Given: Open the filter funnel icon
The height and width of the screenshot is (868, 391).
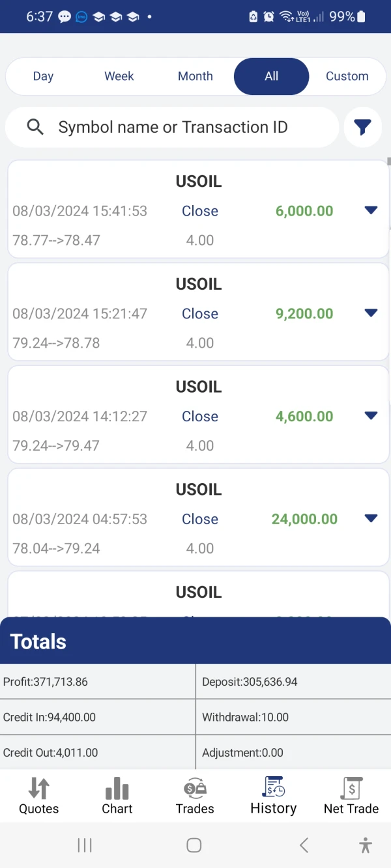Looking at the screenshot, I should (x=363, y=128).
